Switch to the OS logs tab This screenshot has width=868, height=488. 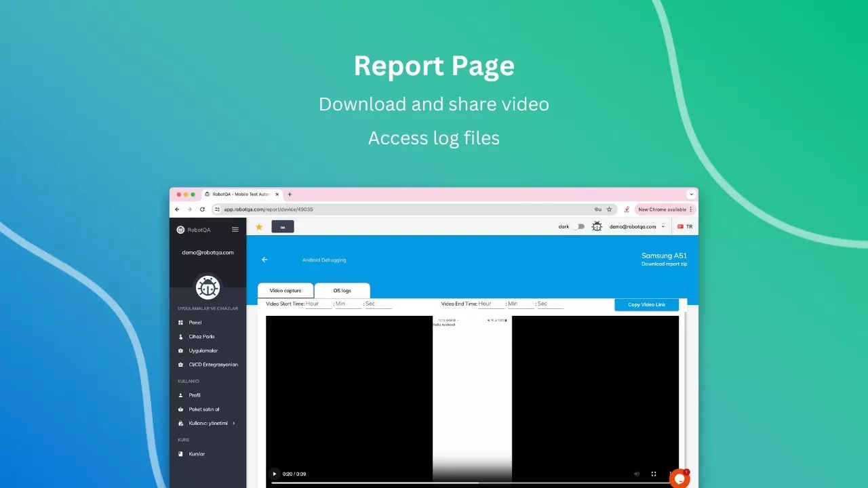click(342, 291)
